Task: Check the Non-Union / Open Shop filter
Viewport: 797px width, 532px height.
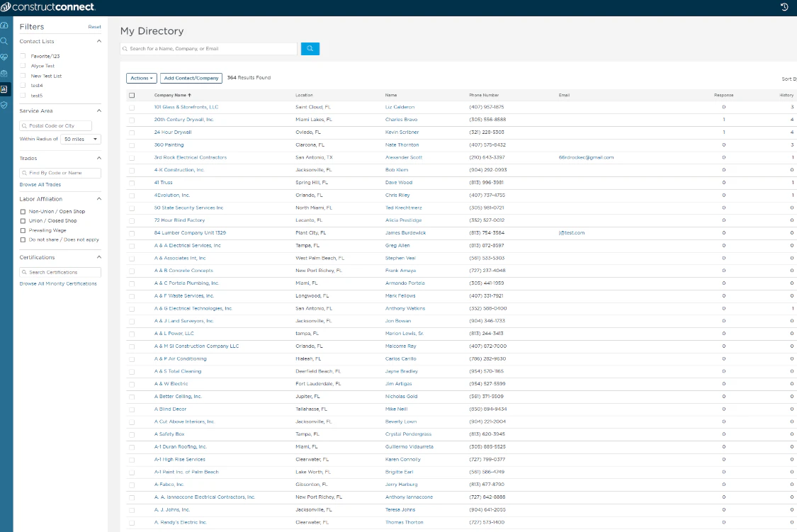Action: (x=21, y=211)
